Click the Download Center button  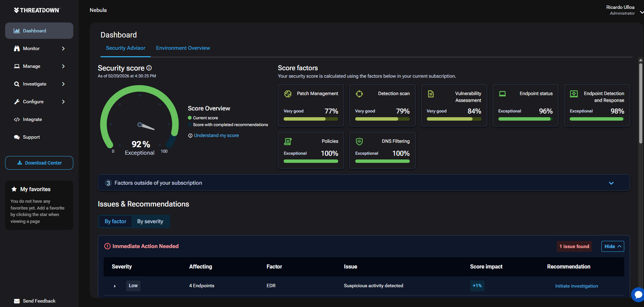pyautogui.click(x=39, y=163)
